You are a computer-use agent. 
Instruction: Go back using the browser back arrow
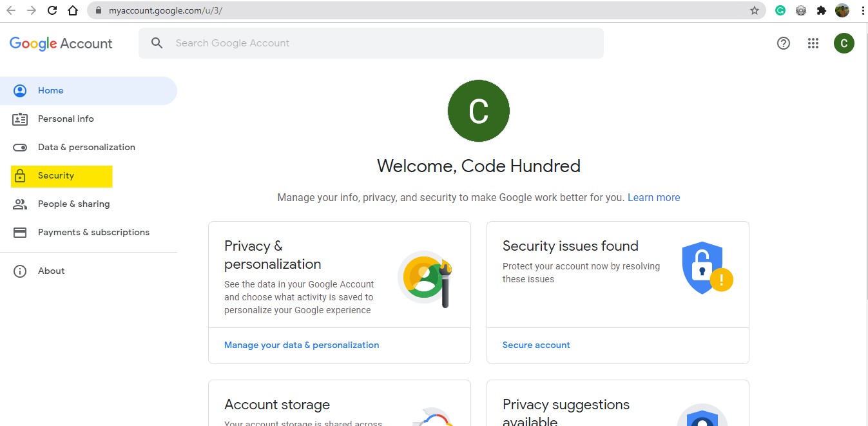[x=11, y=10]
